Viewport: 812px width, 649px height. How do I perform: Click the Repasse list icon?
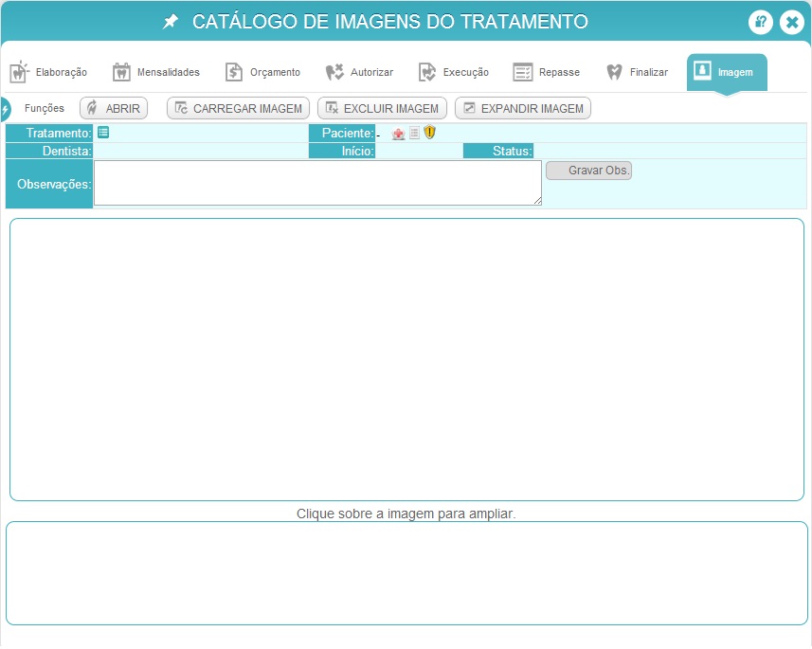(522, 72)
